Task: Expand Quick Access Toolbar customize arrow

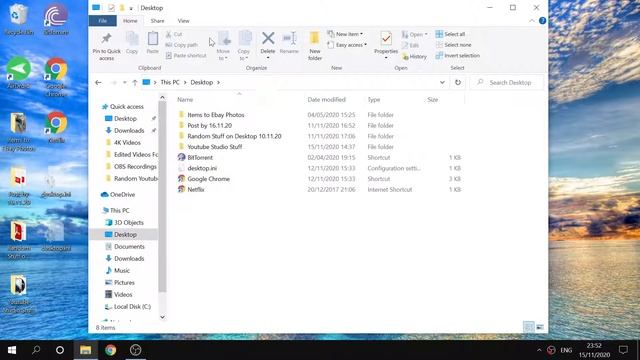Action: (131, 8)
